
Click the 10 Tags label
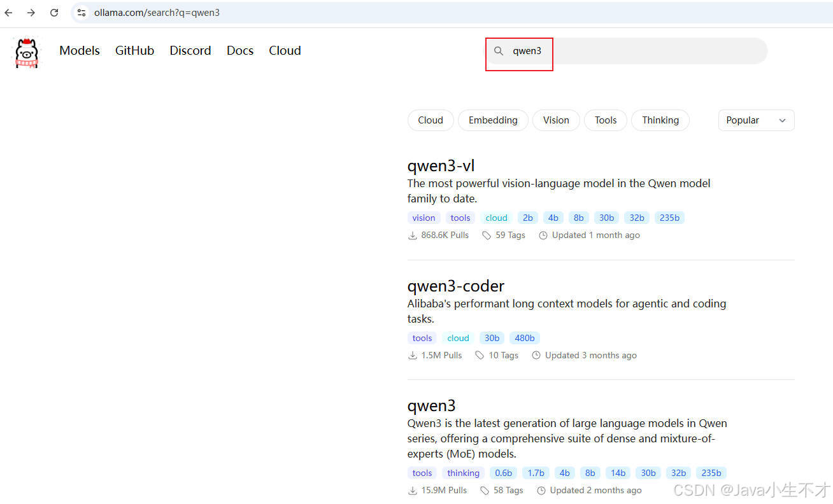point(497,356)
